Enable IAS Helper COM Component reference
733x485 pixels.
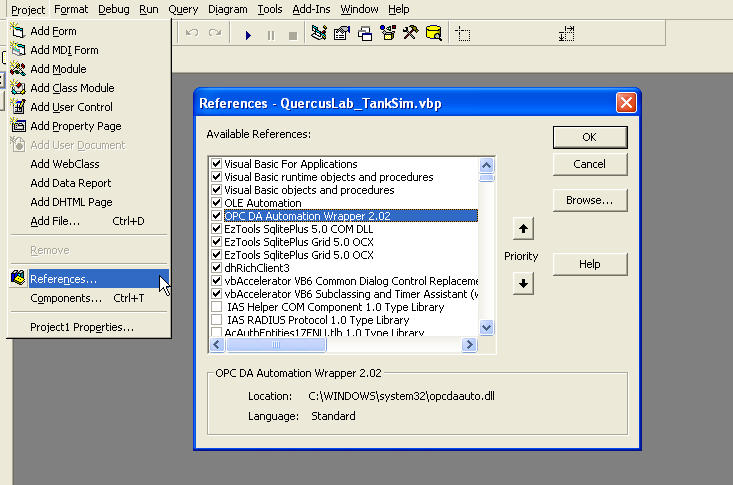click(x=216, y=307)
